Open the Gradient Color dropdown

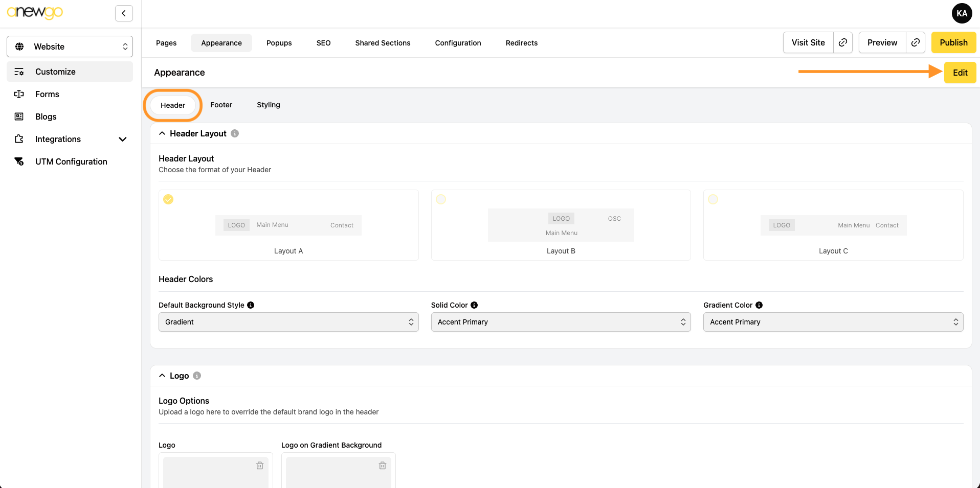point(833,322)
